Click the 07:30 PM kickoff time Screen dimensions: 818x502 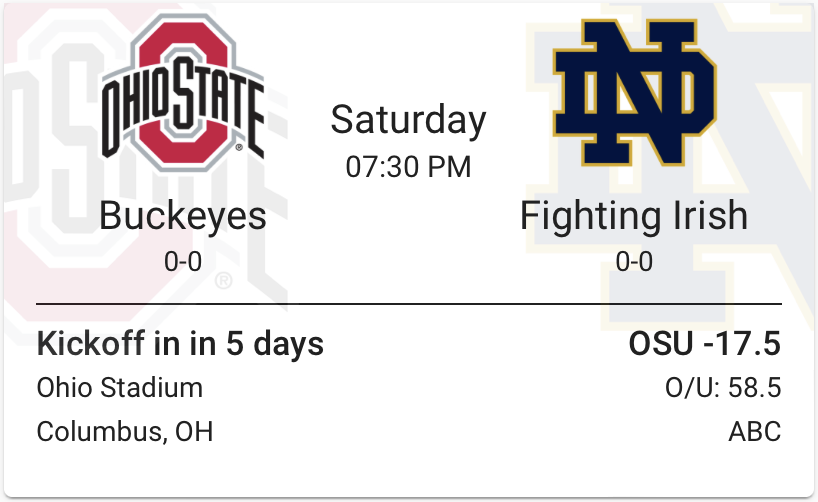pos(408,166)
